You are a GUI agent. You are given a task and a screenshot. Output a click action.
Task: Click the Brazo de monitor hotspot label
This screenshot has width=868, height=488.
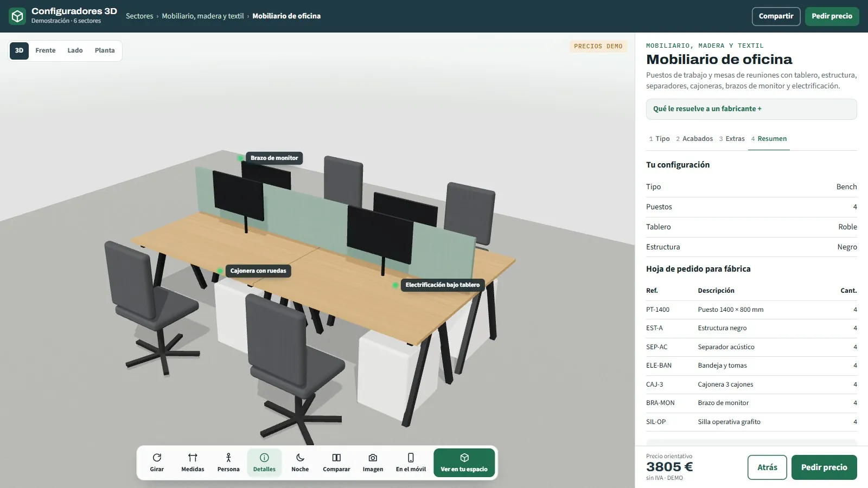point(274,158)
